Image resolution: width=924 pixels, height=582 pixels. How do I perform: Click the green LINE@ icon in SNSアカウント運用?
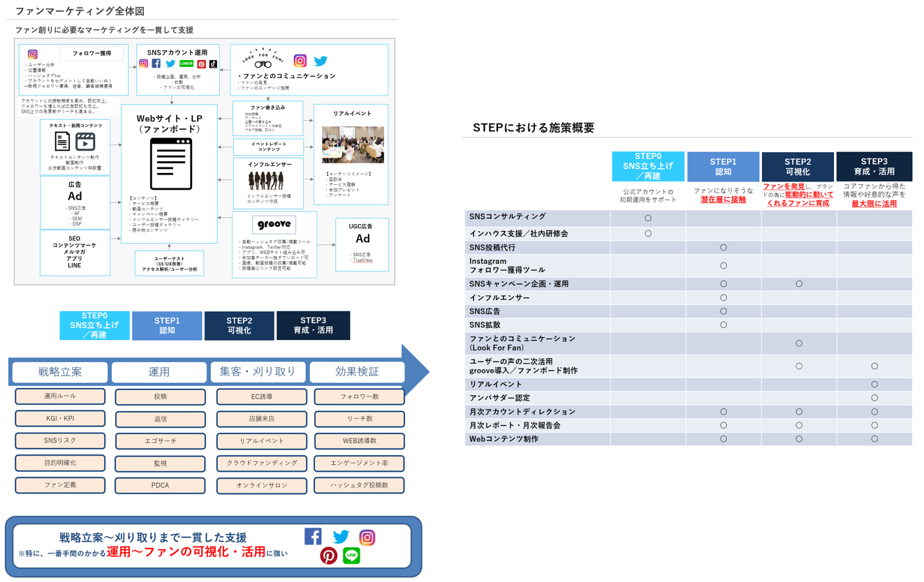186,64
